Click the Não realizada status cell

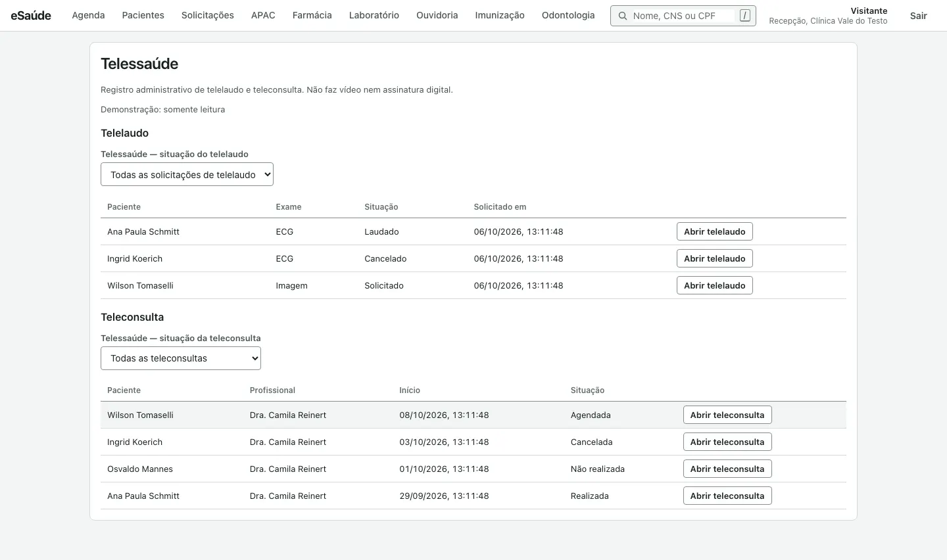598,469
